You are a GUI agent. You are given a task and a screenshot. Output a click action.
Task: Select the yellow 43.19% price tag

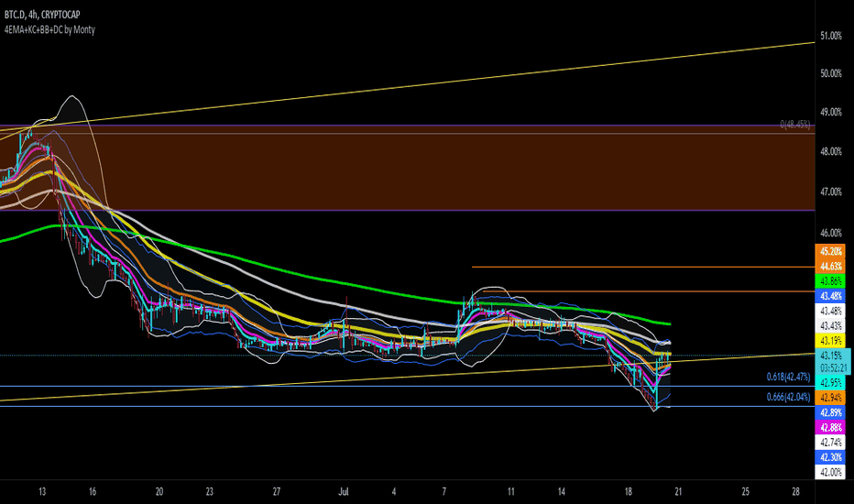pyautogui.click(x=830, y=341)
